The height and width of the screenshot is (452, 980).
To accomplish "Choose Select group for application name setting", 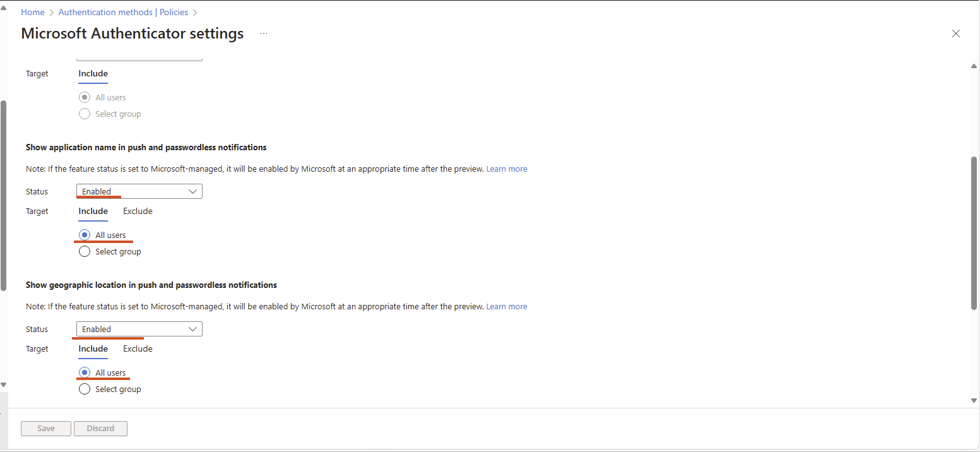I will [x=85, y=251].
